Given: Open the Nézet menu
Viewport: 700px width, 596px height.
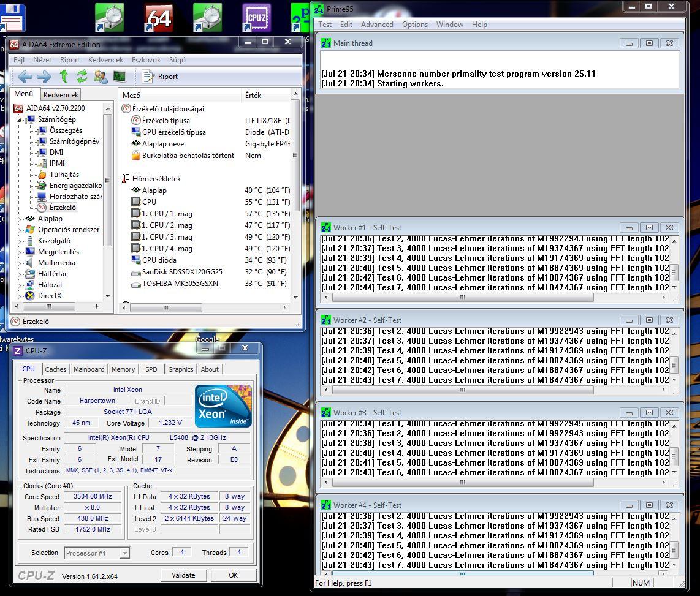Looking at the screenshot, I should click(x=42, y=60).
